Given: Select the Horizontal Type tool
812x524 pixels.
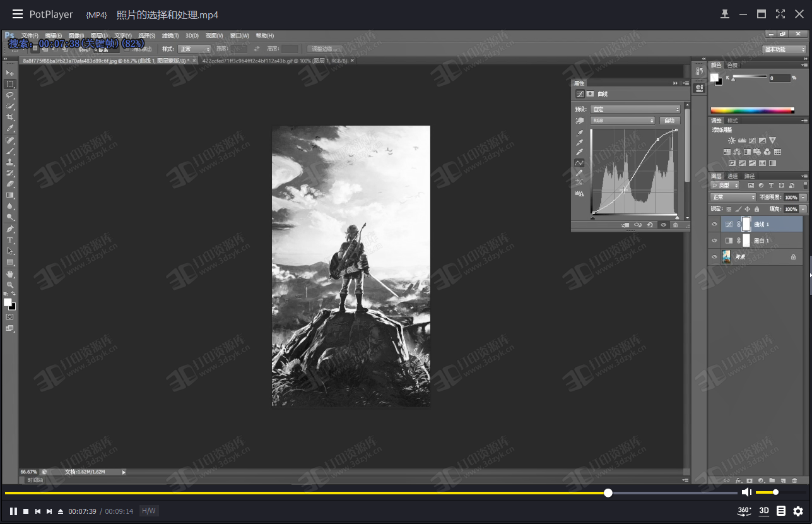Looking at the screenshot, I should click(x=10, y=240).
